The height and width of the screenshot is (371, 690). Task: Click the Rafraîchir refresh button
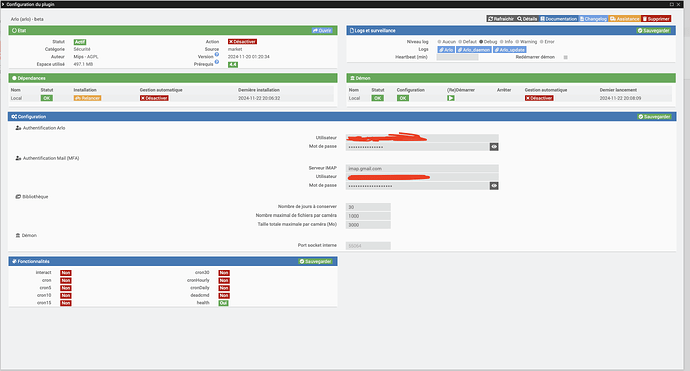tap(501, 19)
